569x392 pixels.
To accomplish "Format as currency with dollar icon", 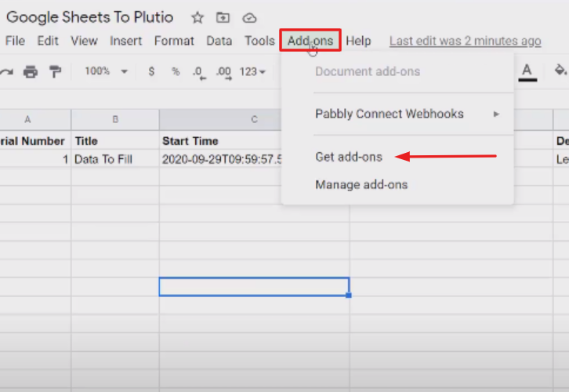I will click(x=152, y=71).
